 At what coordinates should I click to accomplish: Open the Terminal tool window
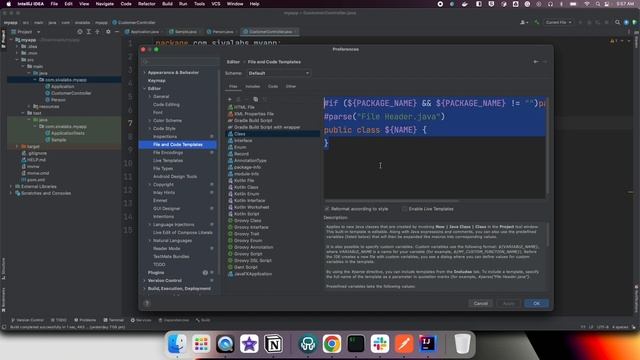(x=113, y=320)
